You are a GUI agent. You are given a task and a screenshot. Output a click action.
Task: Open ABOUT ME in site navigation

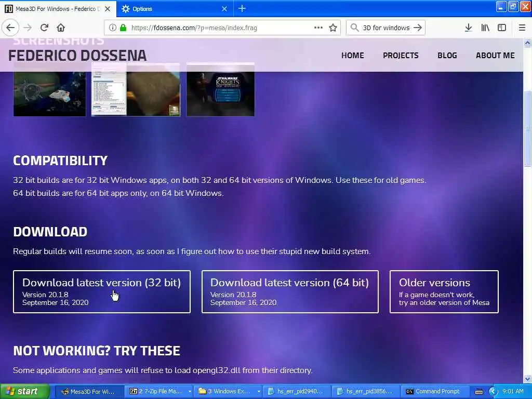point(495,55)
